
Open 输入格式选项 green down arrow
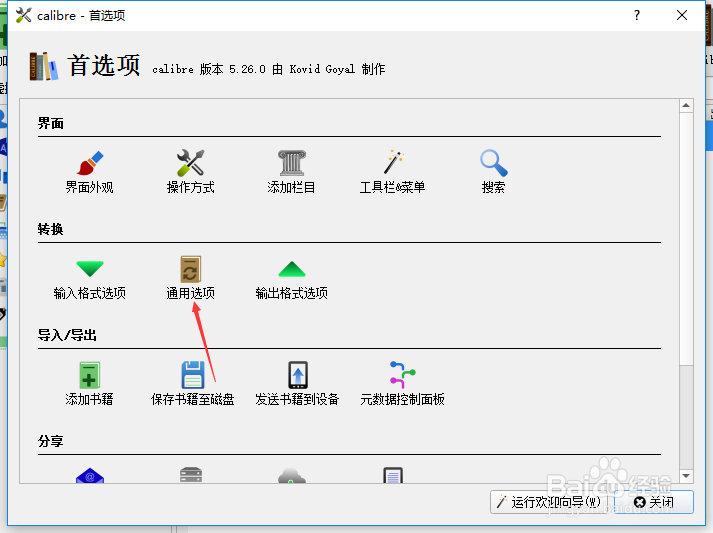click(x=90, y=269)
